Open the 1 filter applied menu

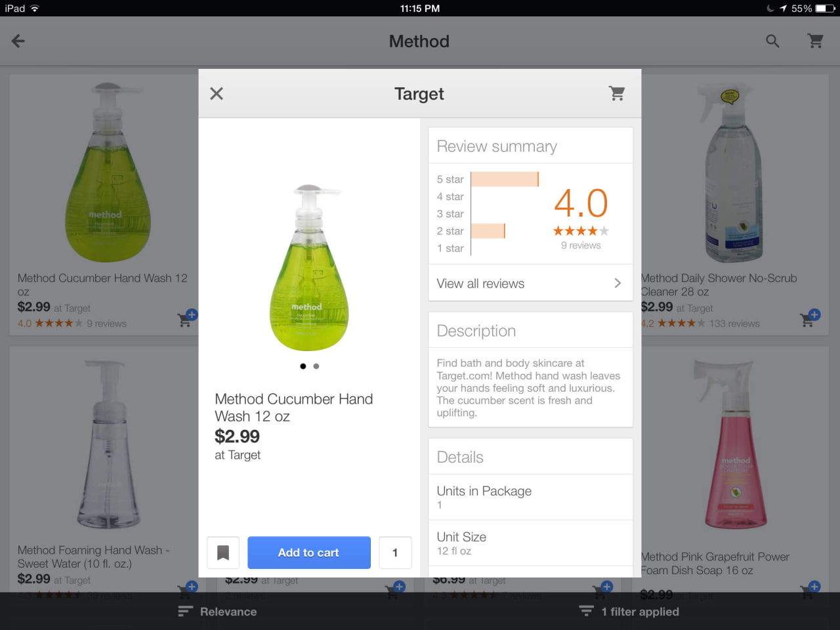[640, 611]
